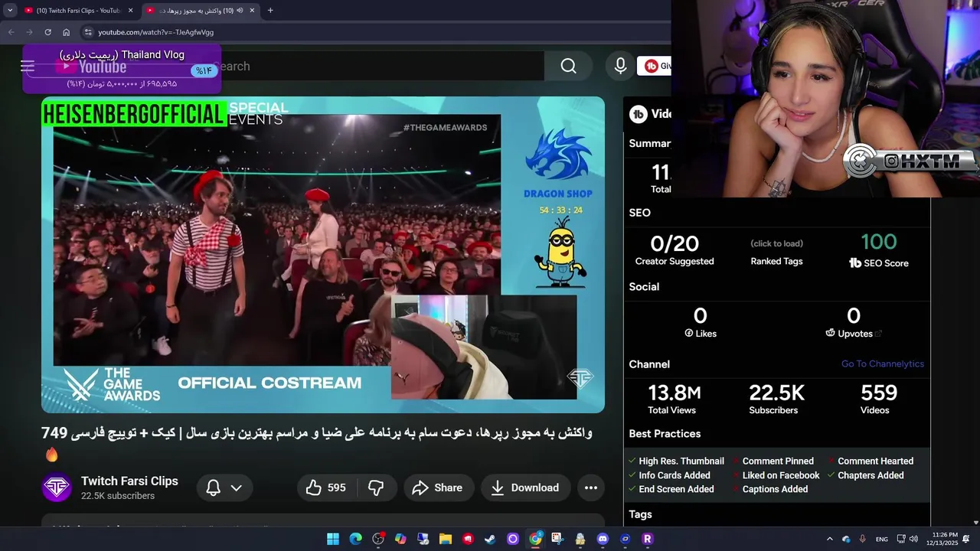Click the 13.8M Total Views stat

point(675,393)
